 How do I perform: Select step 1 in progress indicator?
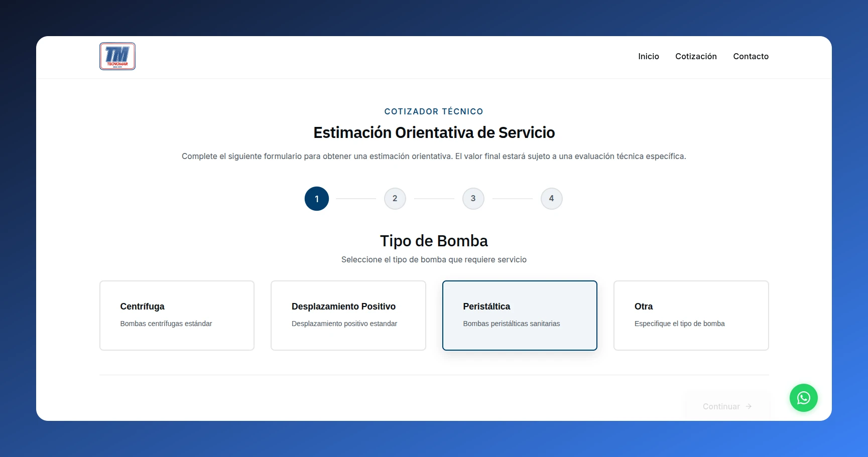point(317,199)
